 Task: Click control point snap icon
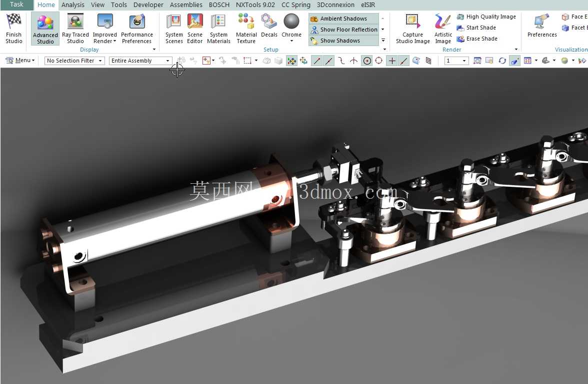pos(341,61)
